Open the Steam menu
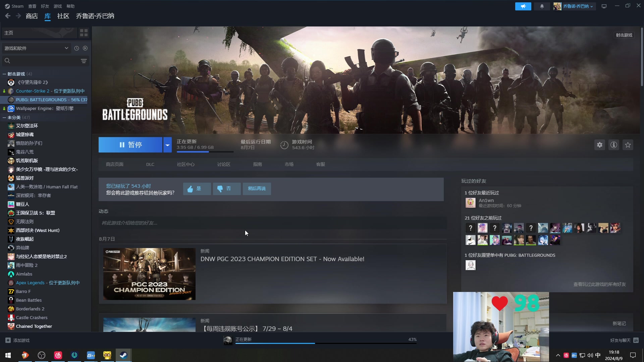644x362 pixels. pos(14,6)
